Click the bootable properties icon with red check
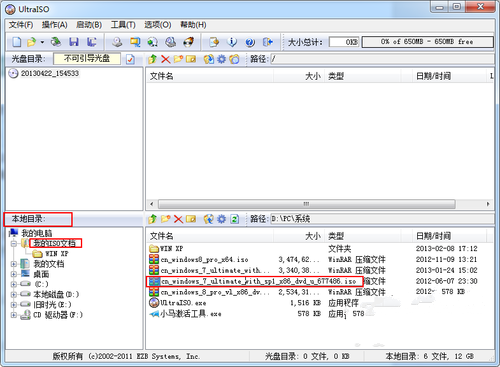 (x=130, y=59)
